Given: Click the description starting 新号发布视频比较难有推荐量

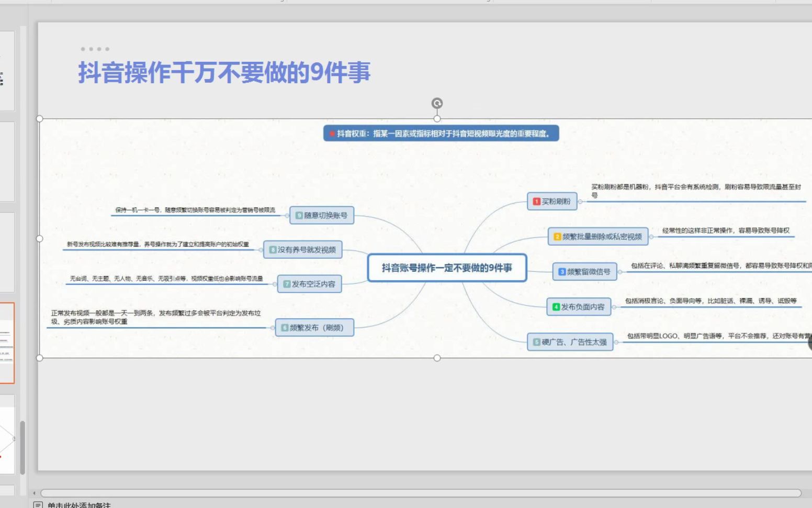Looking at the screenshot, I should 157,245.
